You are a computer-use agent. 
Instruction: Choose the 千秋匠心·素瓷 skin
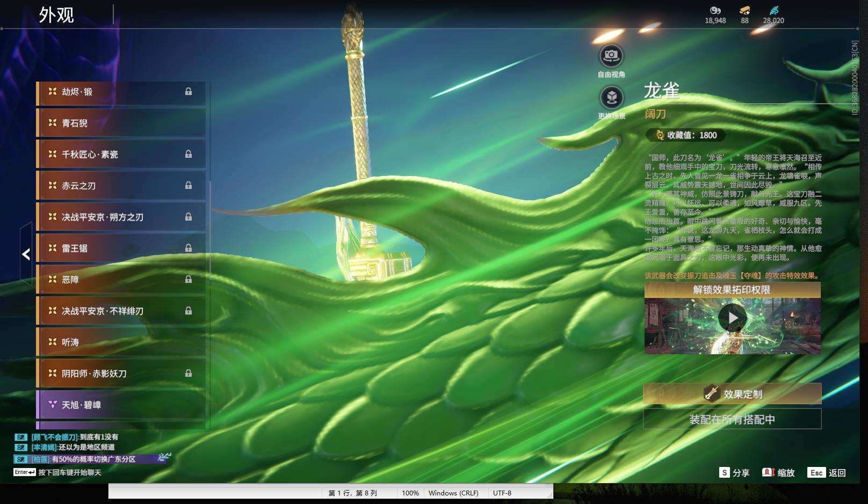click(x=121, y=155)
